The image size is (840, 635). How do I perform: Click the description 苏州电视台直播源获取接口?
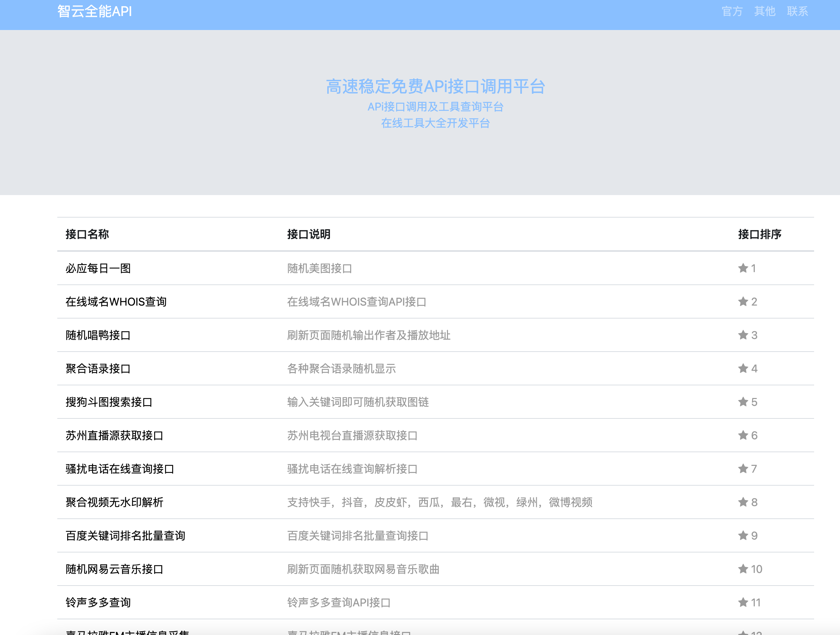click(352, 435)
